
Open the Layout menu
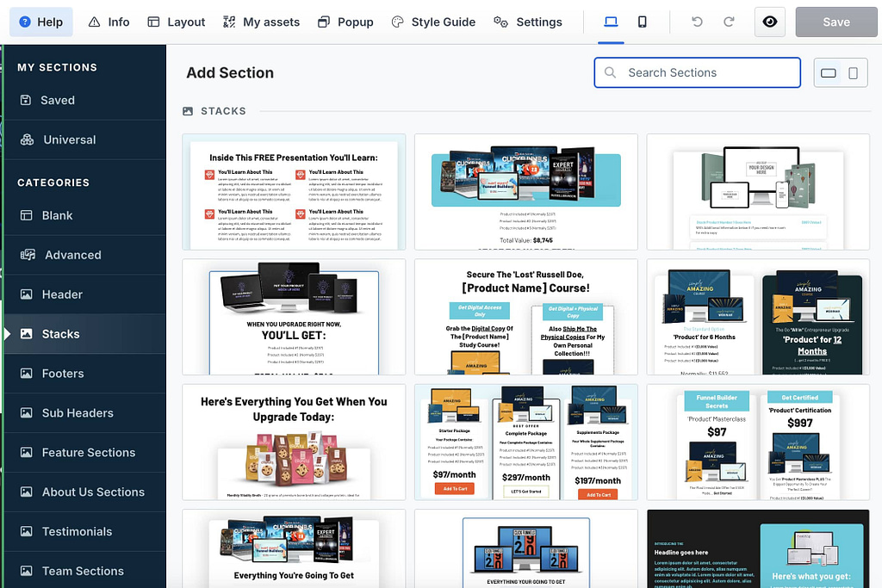tap(176, 22)
